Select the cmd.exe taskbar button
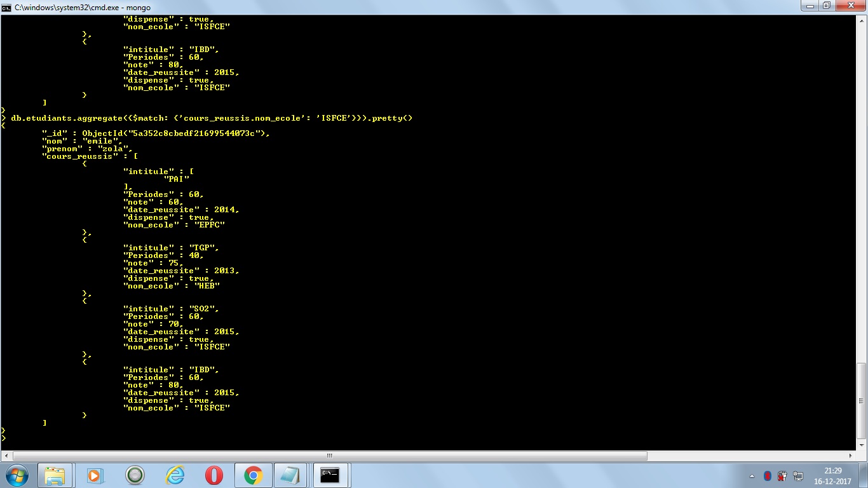Viewport: 868px width, 488px height. pyautogui.click(x=331, y=475)
